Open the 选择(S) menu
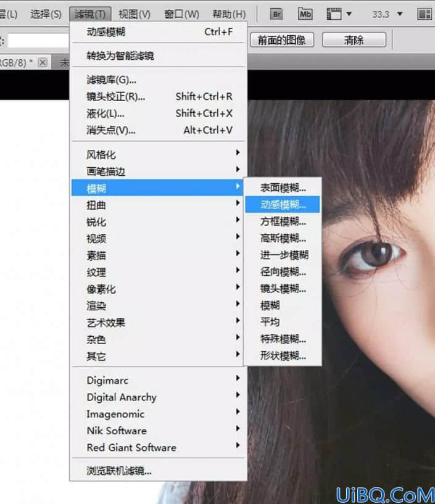Image resolution: width=435 pixels, height=504 pixels. coord(46,14)
